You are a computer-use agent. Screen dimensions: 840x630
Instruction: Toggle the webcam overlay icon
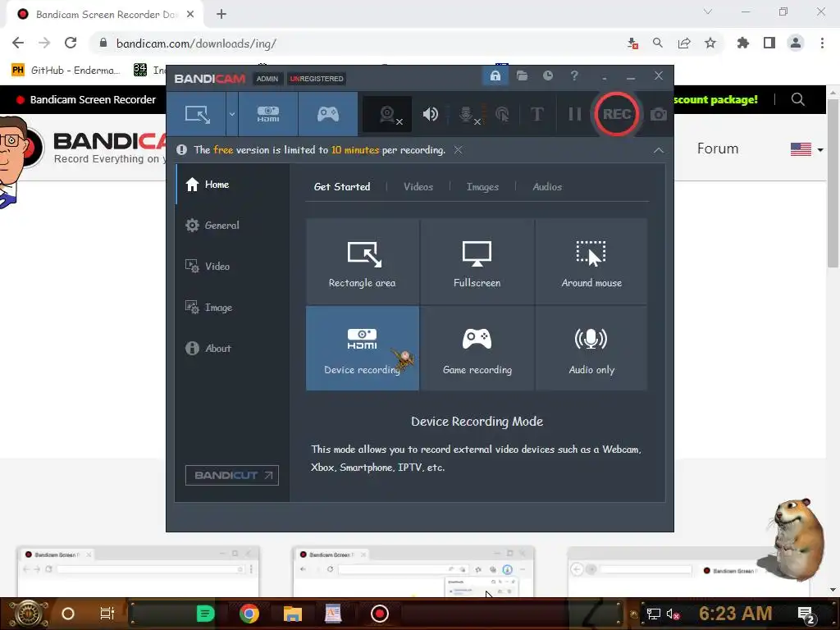click(x=388, y=114)
